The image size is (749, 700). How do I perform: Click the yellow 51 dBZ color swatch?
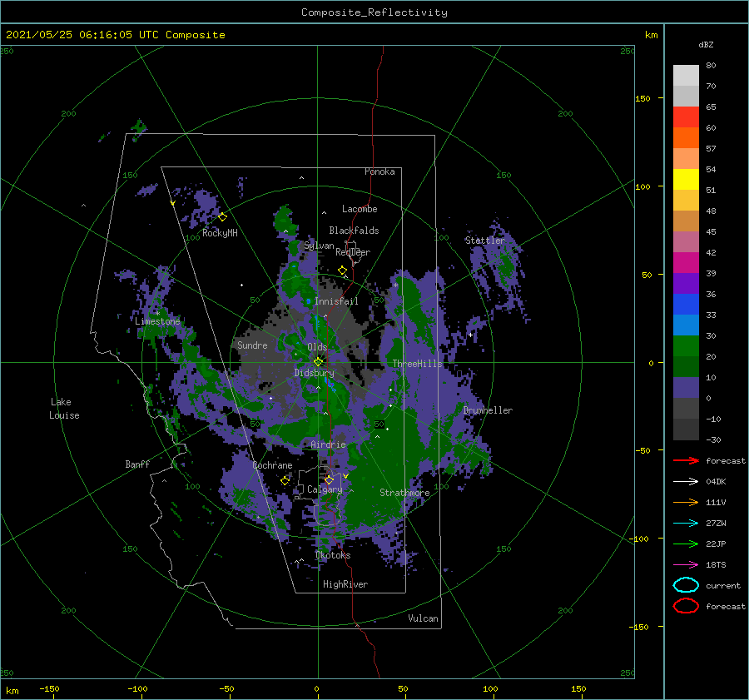point(686,180)
